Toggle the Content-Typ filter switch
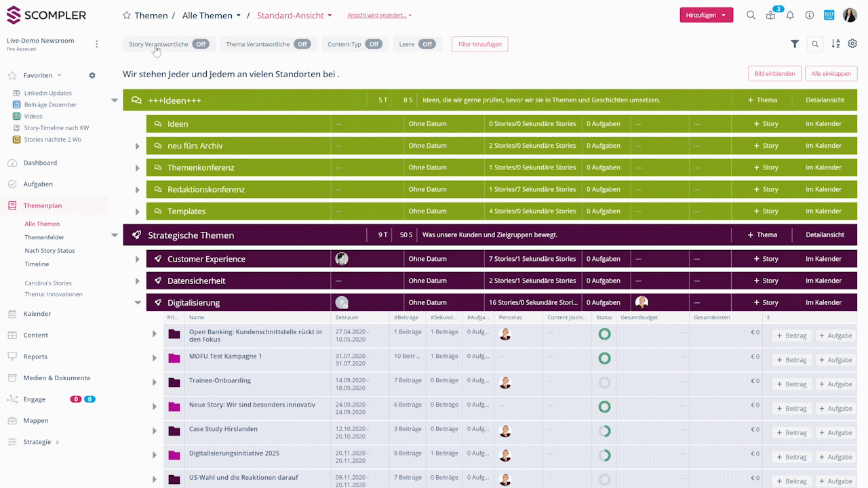868x488 pixels. (374, 44)
